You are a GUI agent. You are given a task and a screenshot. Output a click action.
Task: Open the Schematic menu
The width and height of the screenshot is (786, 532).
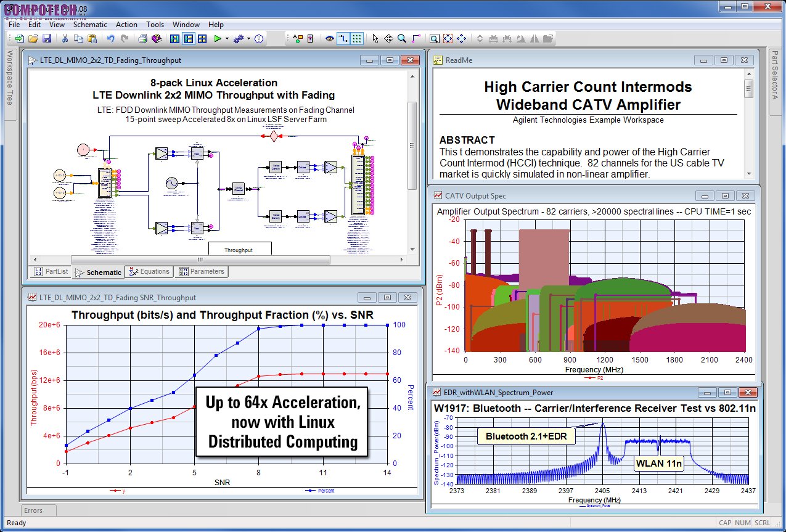pyautogui.click(x=90, y=25)
